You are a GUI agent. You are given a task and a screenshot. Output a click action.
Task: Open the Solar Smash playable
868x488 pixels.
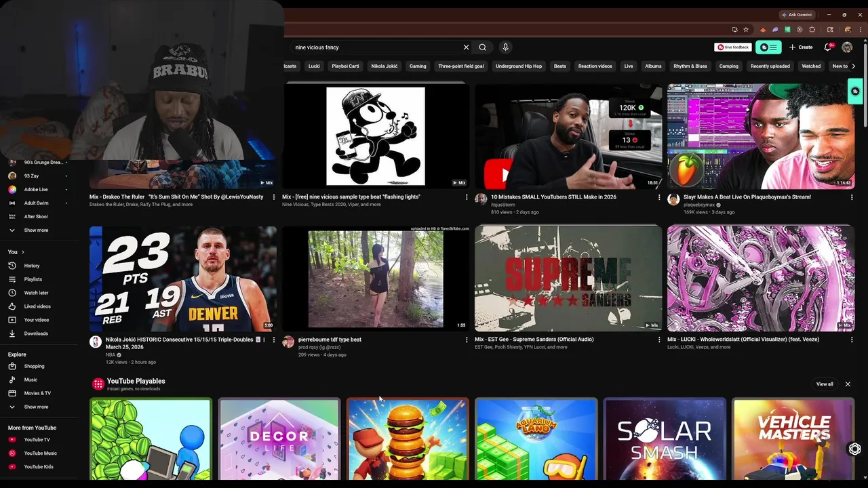click(665, 439)
